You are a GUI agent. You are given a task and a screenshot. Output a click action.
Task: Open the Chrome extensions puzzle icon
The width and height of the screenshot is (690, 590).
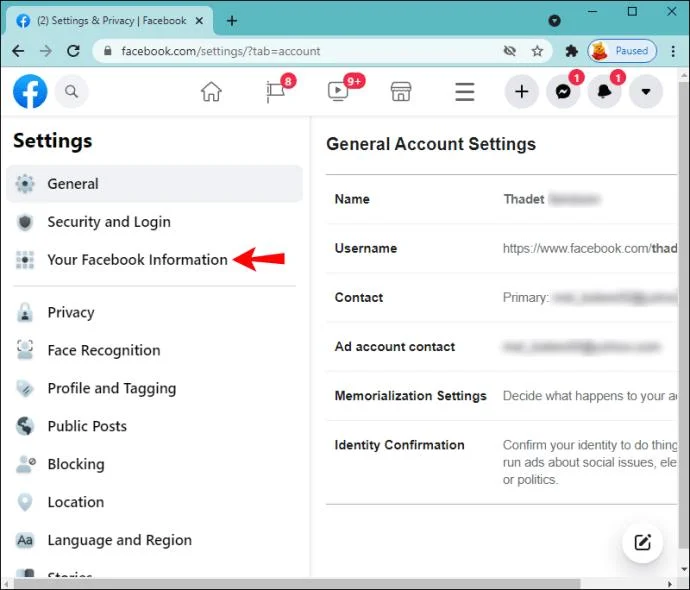coord(571,51)
